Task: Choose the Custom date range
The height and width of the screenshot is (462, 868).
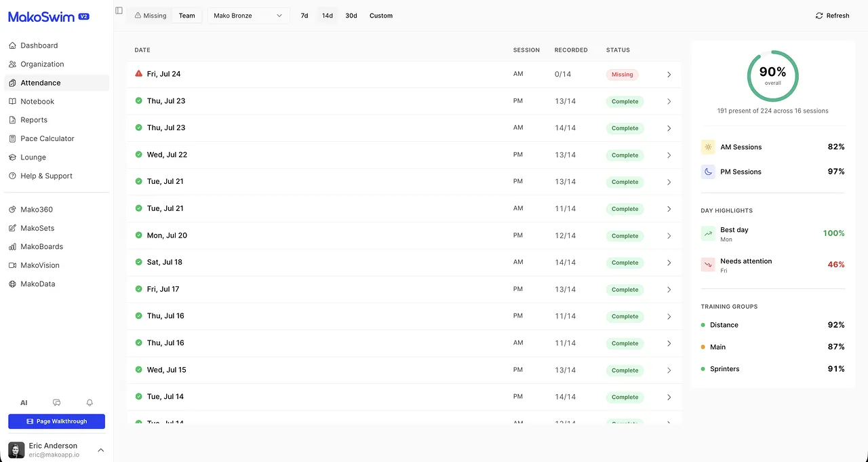Action: pos(381,16)
